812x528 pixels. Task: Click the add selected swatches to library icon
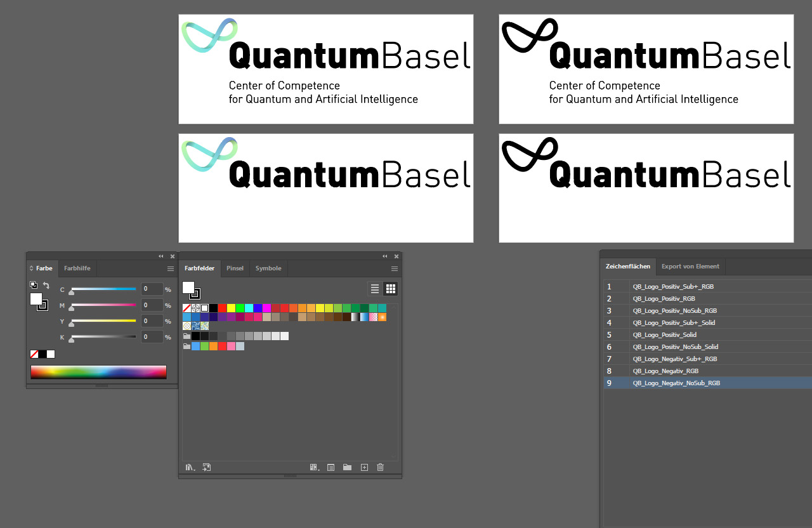[206, 467]
